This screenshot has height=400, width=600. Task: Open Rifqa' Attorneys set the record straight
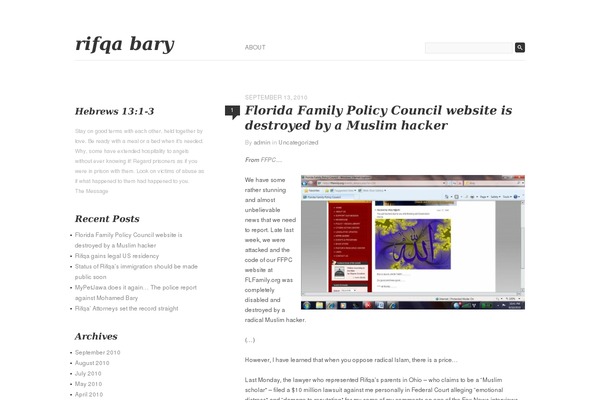coord(127,308)
